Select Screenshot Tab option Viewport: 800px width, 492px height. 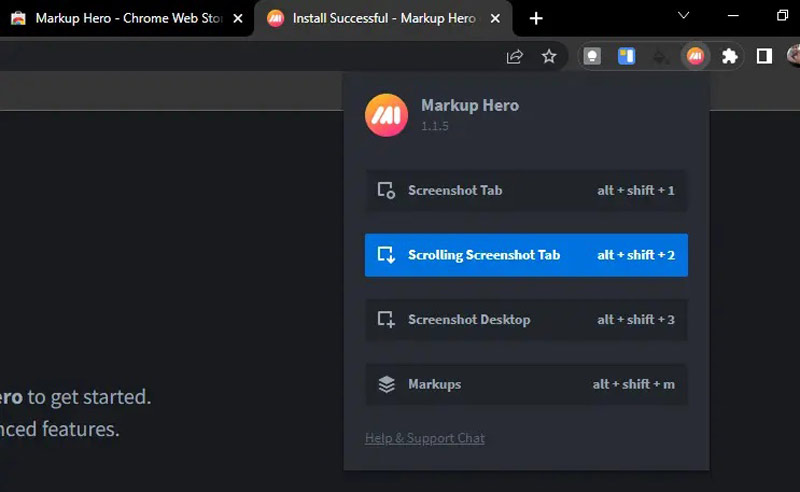tap(526, 190)
